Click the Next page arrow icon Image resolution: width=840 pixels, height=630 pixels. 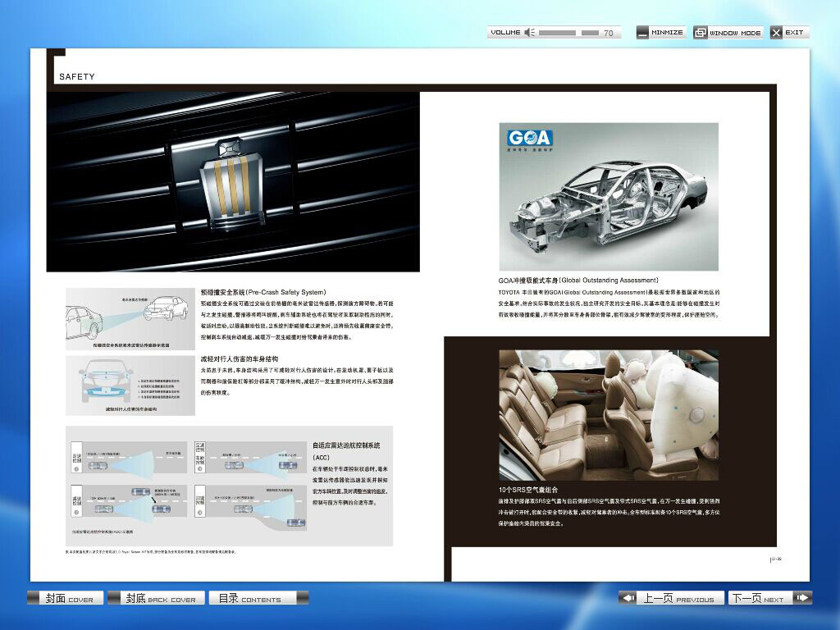801,598
